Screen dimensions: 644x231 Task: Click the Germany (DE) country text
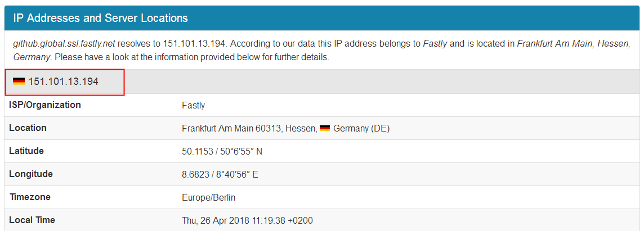[361, 129]
